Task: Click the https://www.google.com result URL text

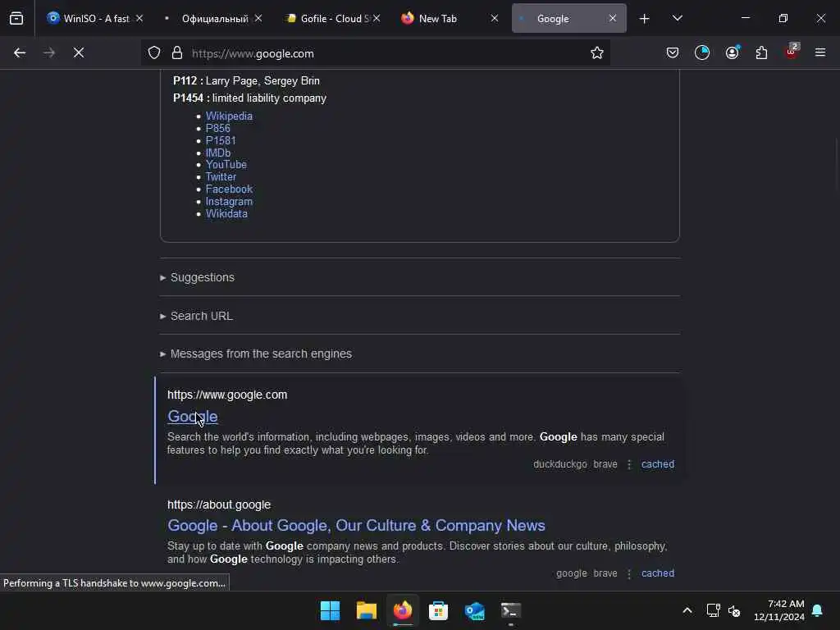Action: click(x=227, y=395)
